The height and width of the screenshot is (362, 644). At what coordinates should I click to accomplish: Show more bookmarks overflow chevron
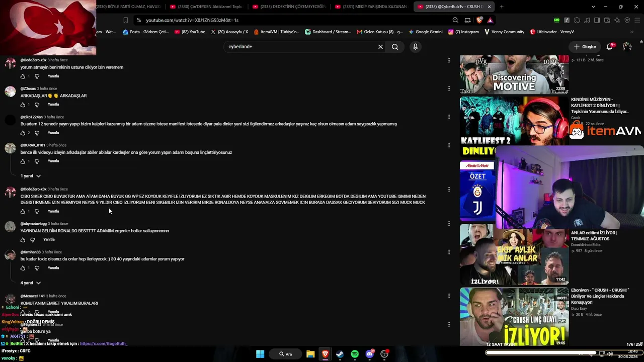point(631,32)
